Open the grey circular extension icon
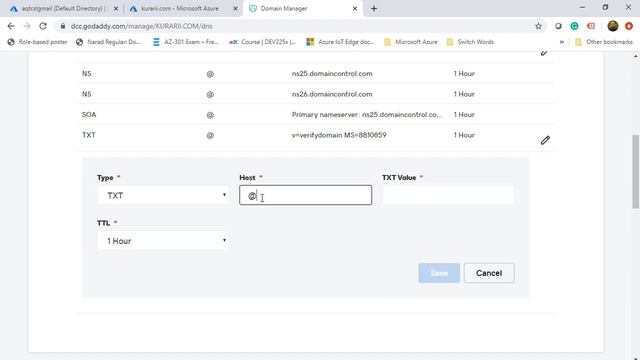 coord(558,26)
